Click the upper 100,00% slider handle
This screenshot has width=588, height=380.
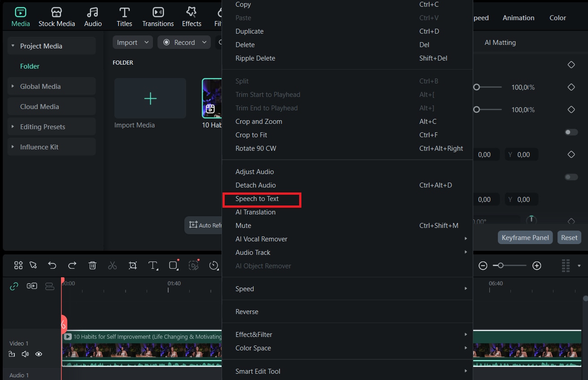477,87
